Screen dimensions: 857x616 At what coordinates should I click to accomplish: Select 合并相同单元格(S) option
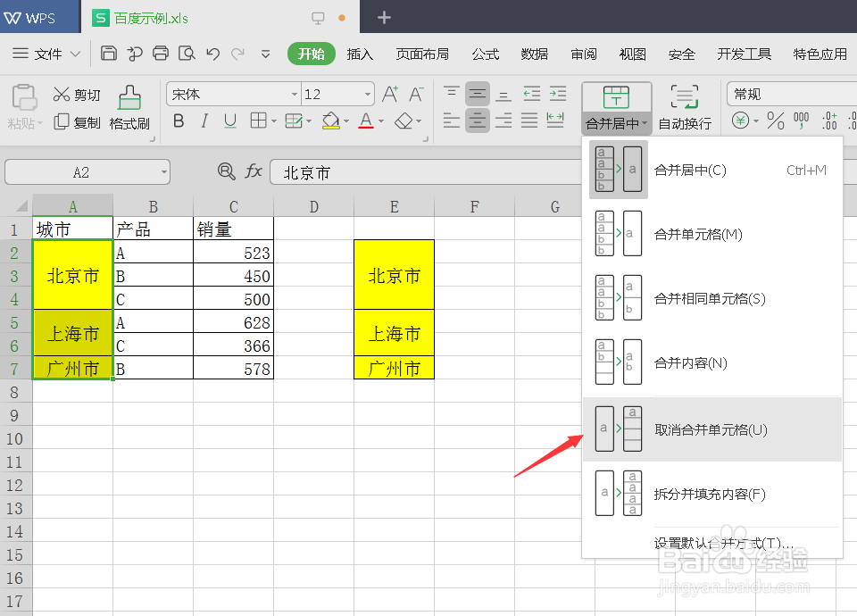pos(712,298)
